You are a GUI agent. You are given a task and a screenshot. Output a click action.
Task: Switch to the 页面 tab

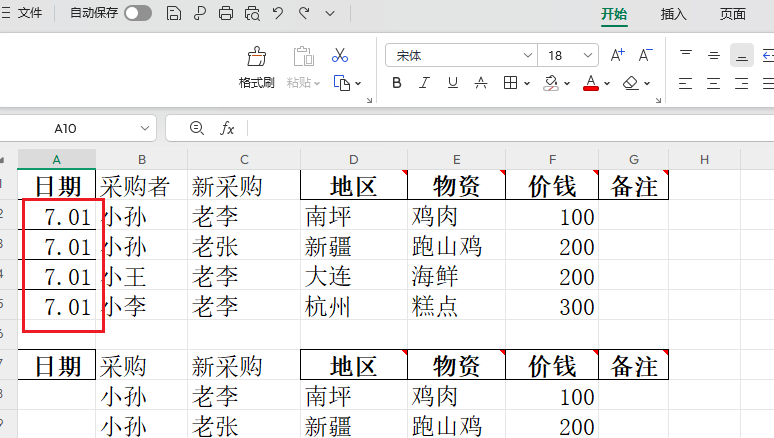pyautogui.click(x=732, y=14)
